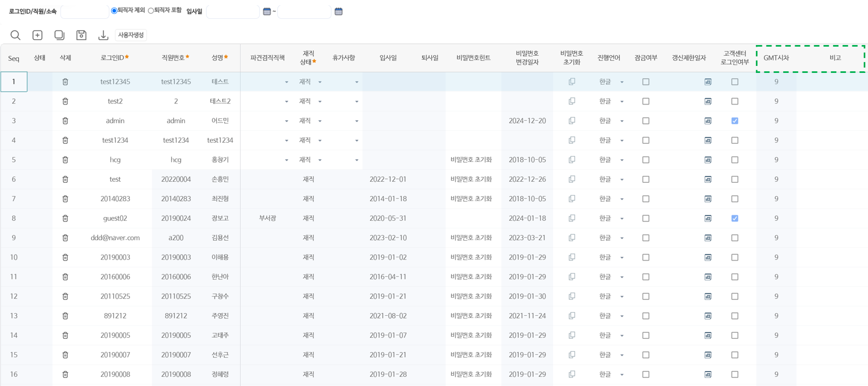Open 휴가사항 dropdown for admin row
Viewport: 868px width, 386px height.
coord(356,121)
